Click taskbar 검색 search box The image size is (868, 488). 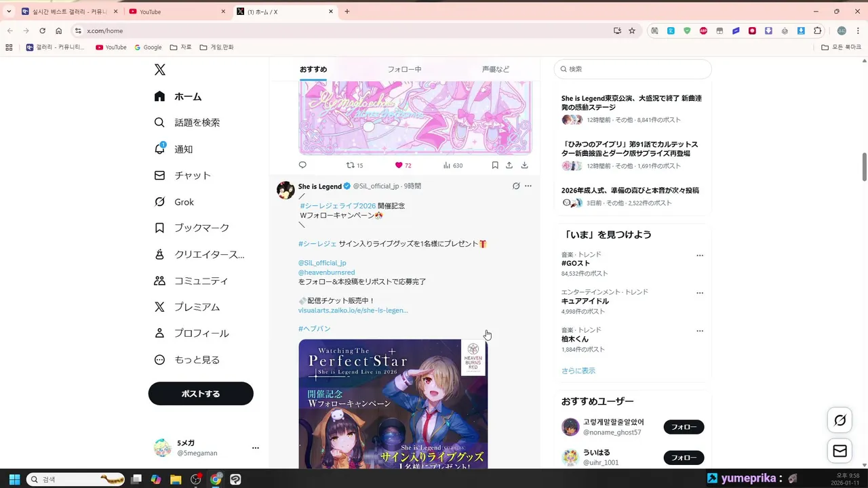(x=75, y=479)
